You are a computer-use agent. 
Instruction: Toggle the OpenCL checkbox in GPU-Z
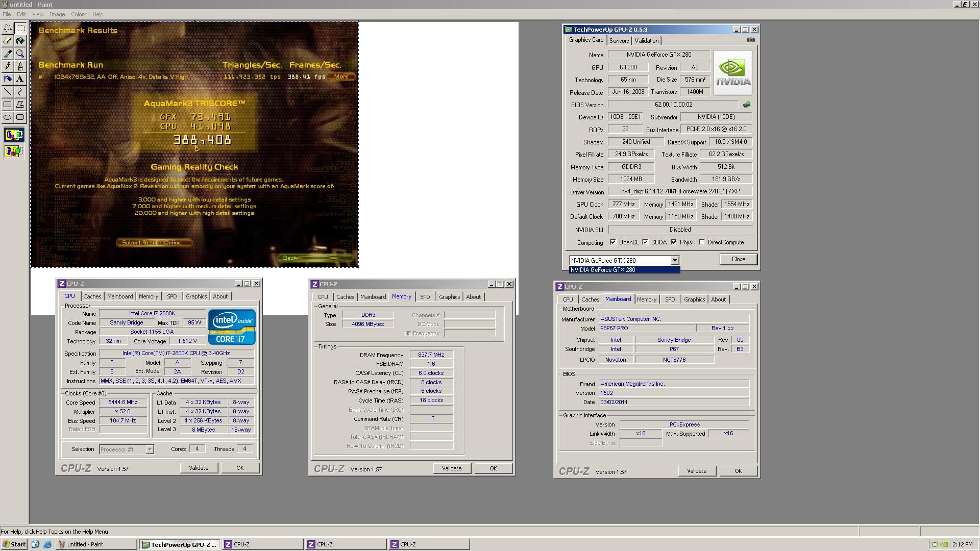tap(613, 242)
